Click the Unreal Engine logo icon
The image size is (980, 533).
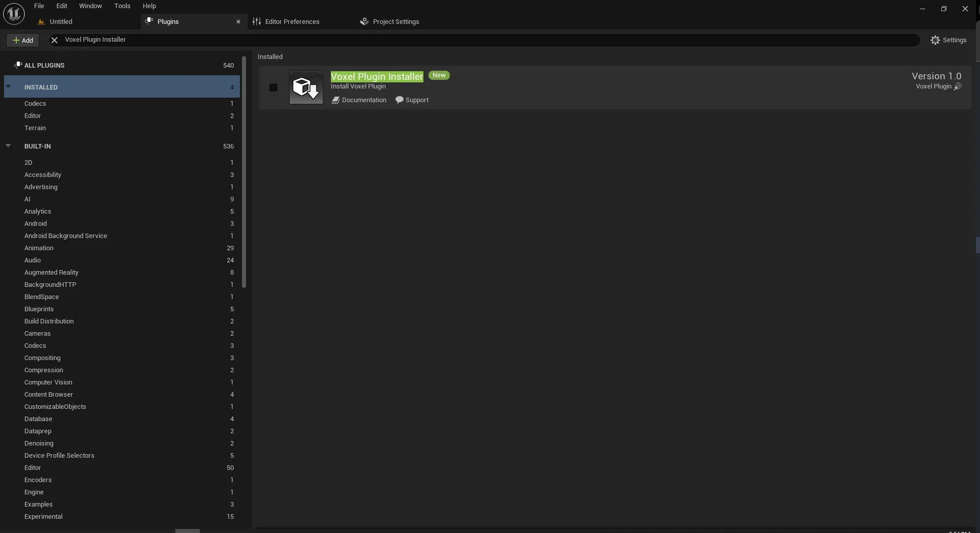point(14,14)
